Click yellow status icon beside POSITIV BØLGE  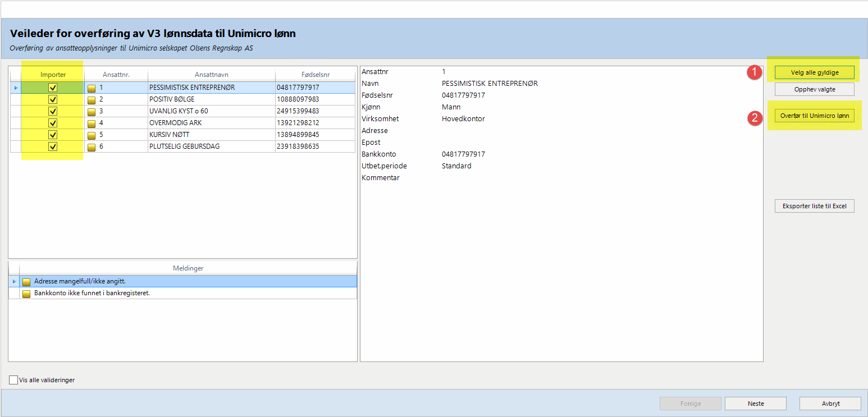92,100
